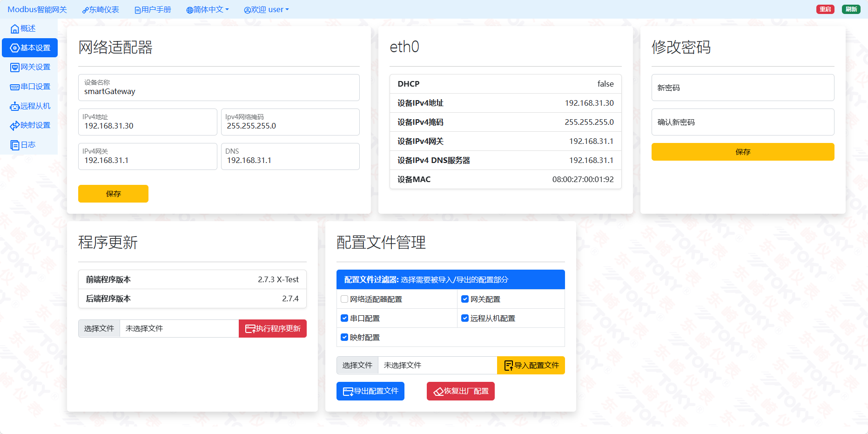The height and width of the screenshot is (434, 868).
Task: Focus the IPv4网关 input field
Action: tap(148, 156)
